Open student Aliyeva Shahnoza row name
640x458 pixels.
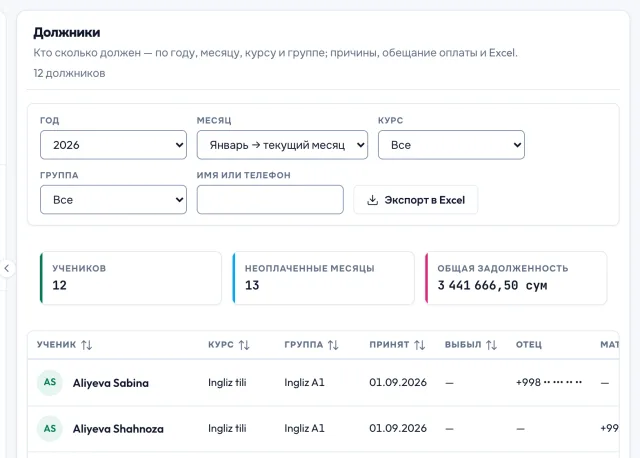tap(118, 429)
